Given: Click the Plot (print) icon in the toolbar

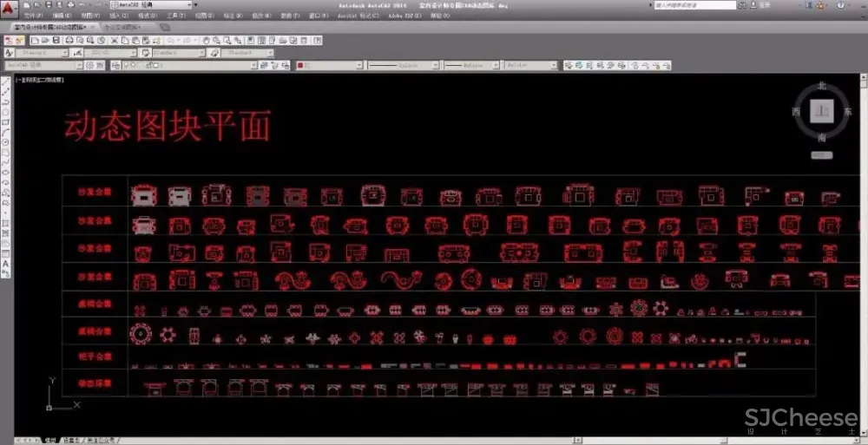Looking at the screenshot, I should tap(68, 41).
